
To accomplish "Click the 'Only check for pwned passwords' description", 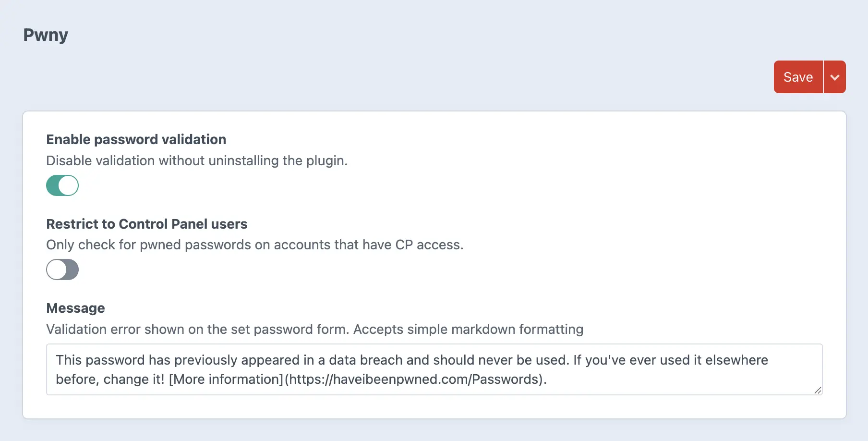I will pyautogui.click(x=254, y=245).
